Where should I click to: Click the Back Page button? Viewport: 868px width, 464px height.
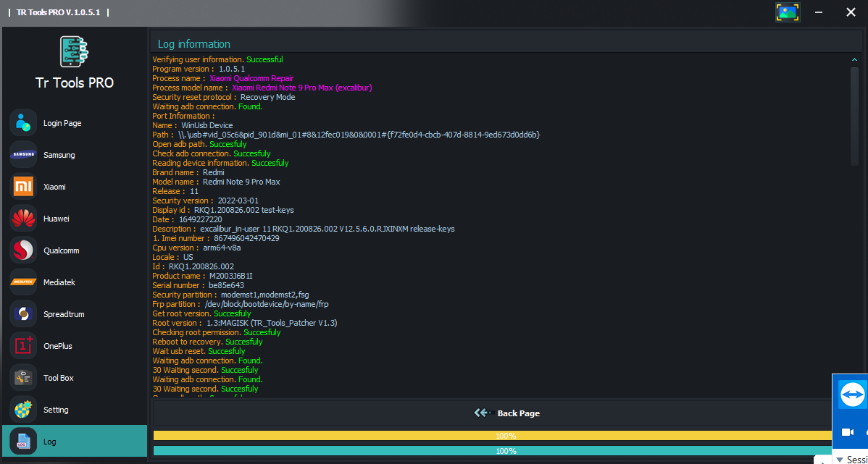506,413
